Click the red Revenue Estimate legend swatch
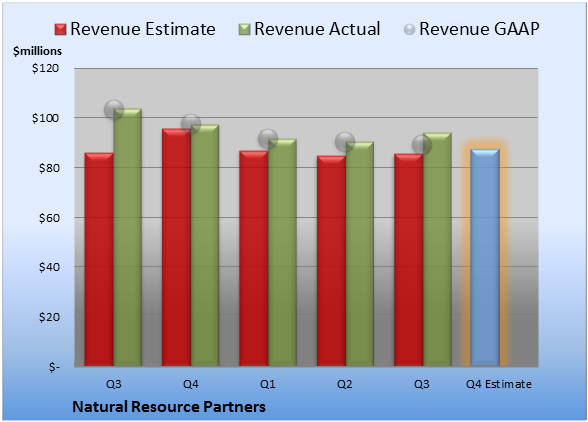The image size is (588, 422). click(x=60, y=29)
